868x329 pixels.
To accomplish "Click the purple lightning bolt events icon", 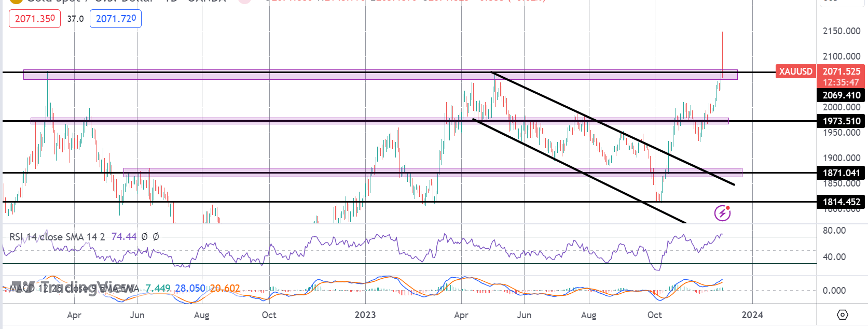I will (x=722, y=213).
